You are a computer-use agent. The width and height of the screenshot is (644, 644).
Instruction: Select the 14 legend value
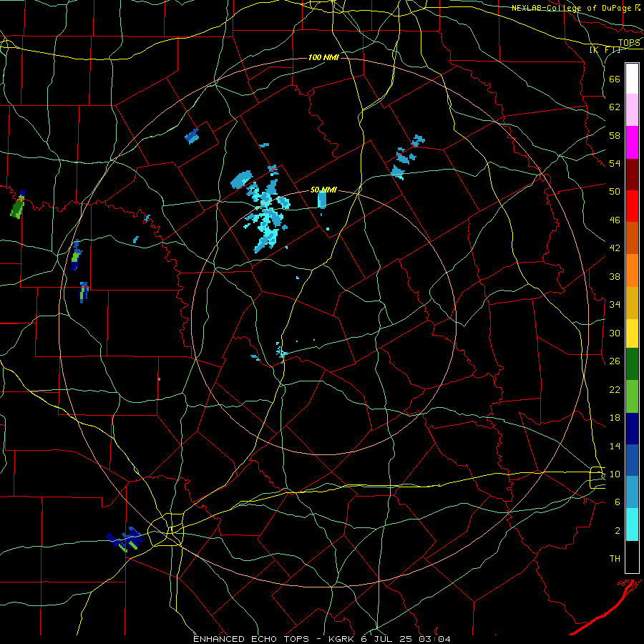click(615, 446)
